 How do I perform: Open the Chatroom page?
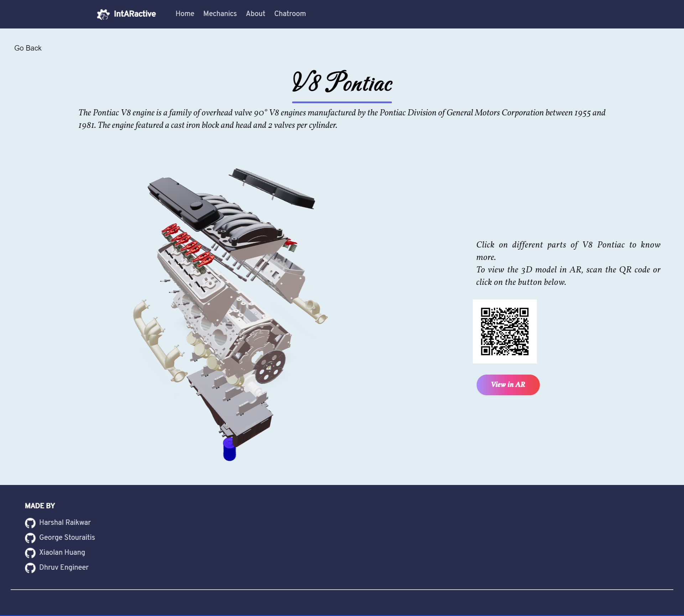point(290,14)
